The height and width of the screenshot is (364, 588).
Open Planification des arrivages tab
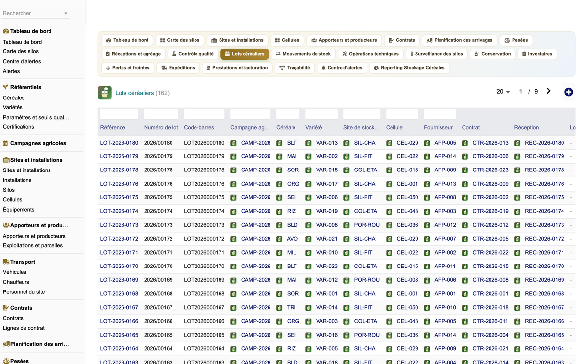(460, 40)
